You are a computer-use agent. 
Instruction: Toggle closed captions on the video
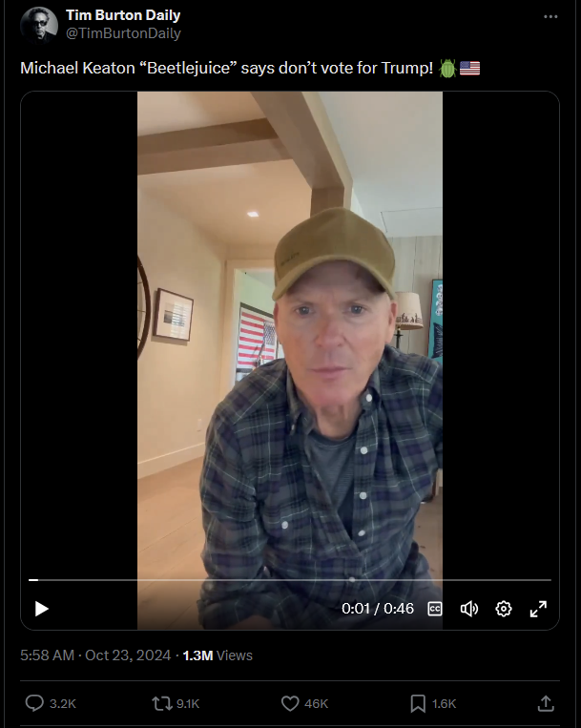tap(434, 609)
